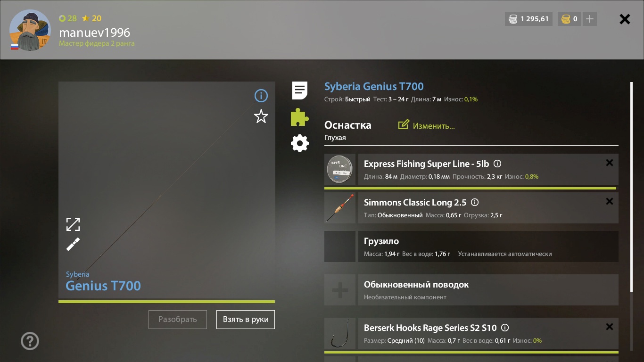Open rod info circle icon in preview

[261, 96]
